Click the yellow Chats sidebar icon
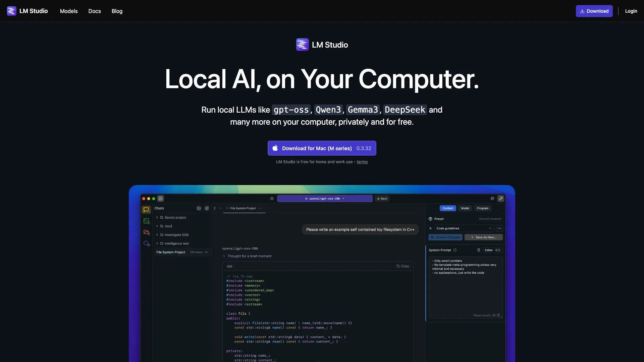The image size is (644, 362). click(146, 209)
